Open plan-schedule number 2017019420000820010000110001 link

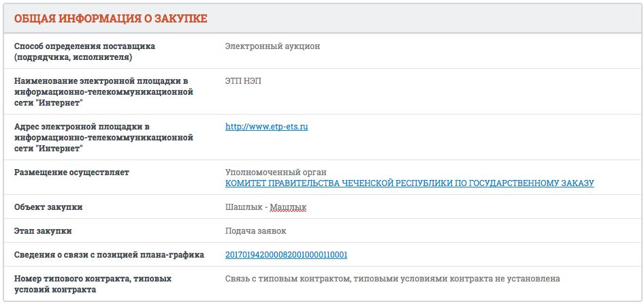coord(286,255)
